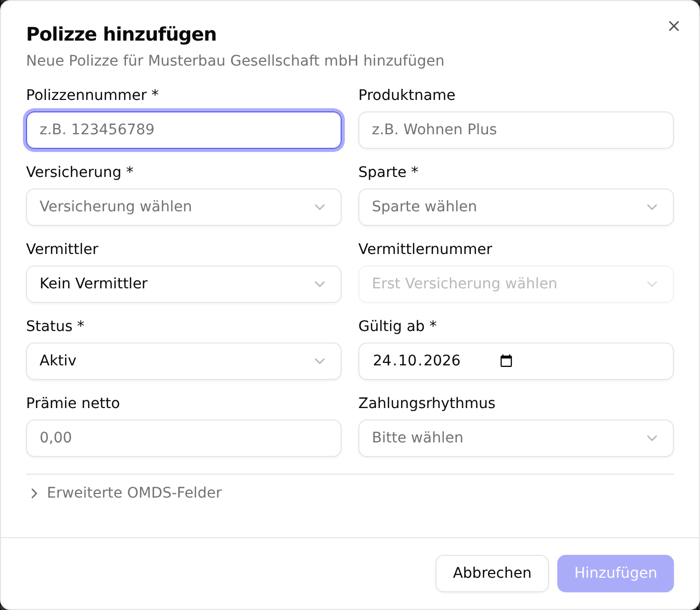Open the Zahlungsrhythmus Bitte wählen dropdown
Image resolution: width=700 pixels, height=610 pixels.
pyautogui.click(x=516, y=438)
